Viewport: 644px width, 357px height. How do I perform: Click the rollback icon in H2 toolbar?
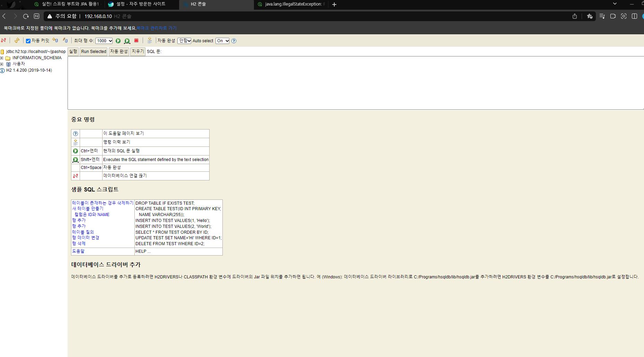[x=55, y=41]
